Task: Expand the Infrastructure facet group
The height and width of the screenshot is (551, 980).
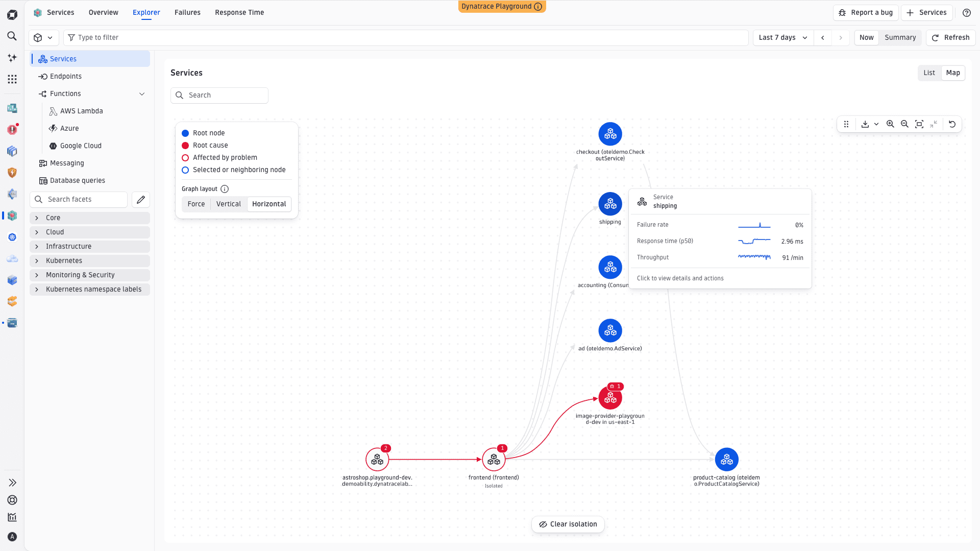Action: (x=90, y=247)
